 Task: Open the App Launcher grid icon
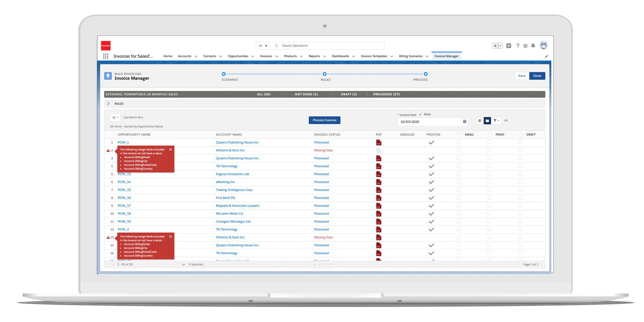[106, 56]
